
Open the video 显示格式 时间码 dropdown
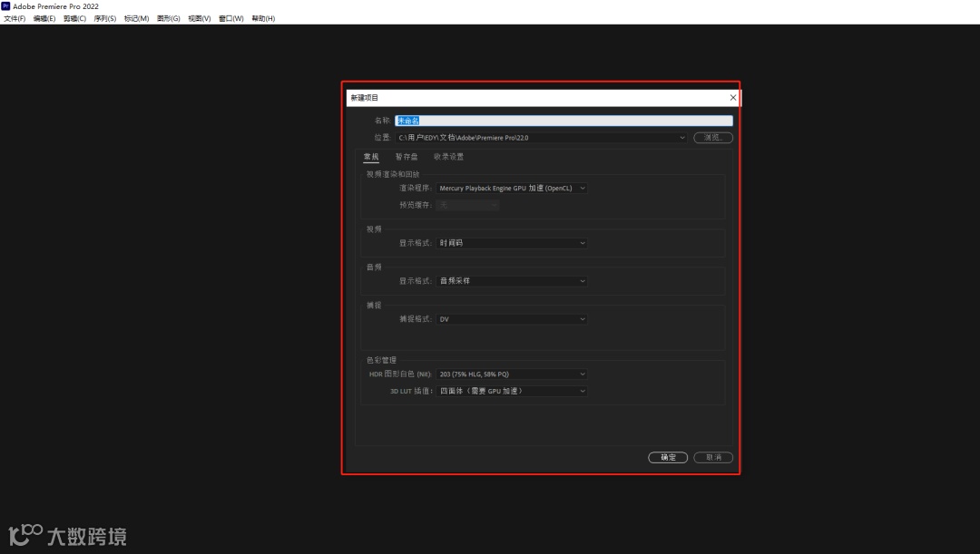tap(511, 243)
